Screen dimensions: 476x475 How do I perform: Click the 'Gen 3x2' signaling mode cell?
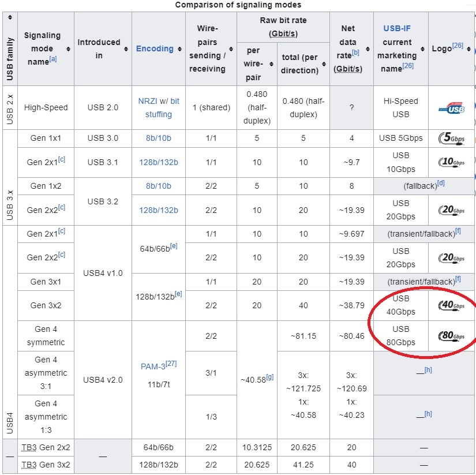point(46,305)
